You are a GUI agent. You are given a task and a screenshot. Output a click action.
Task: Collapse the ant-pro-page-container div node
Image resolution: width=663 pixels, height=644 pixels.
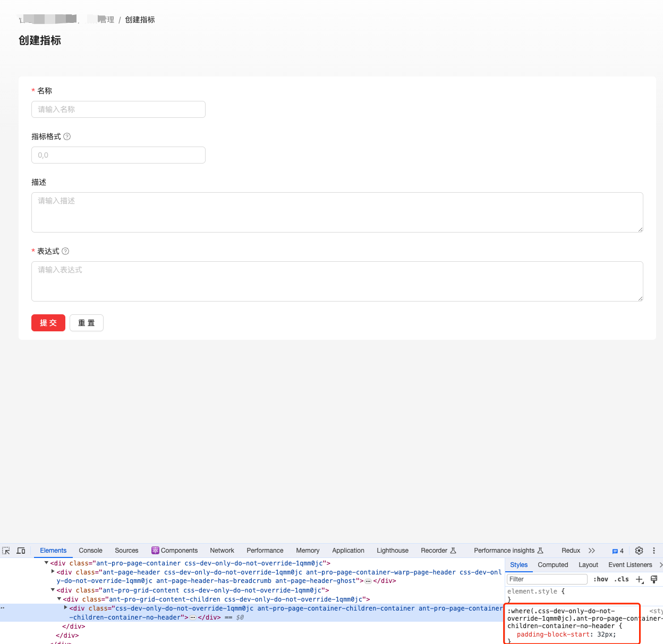(x=46, y=563)
